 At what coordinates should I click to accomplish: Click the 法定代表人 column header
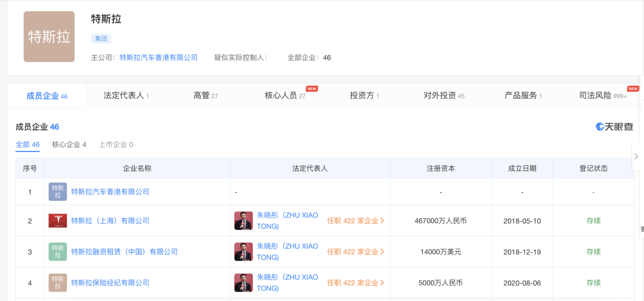[310, 168]
